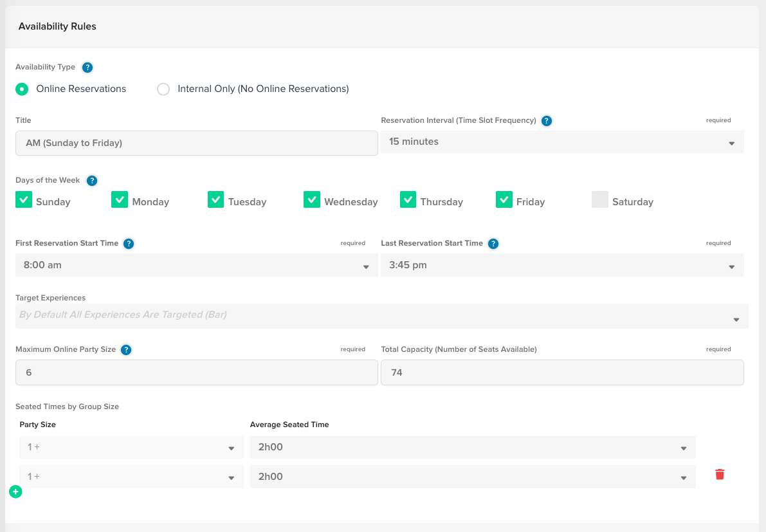
Task: Click Last Reservation Start Time help icon
Action: tap(493, 244)
